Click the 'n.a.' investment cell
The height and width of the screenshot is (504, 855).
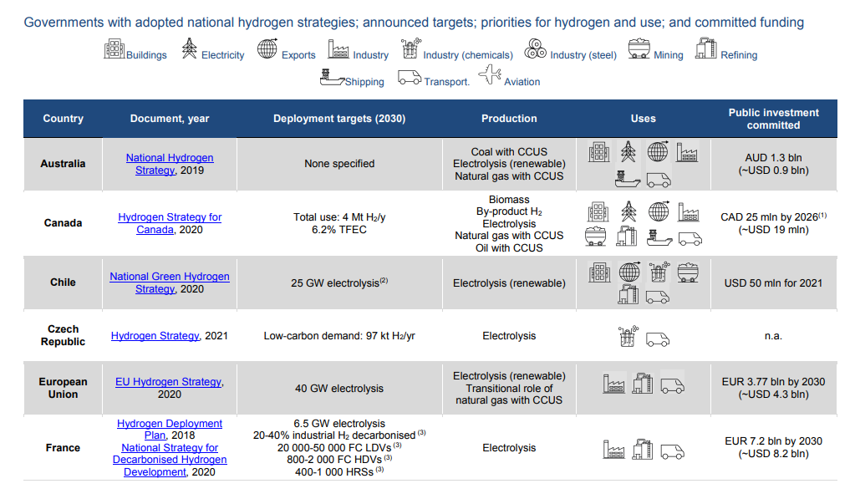(773, 336)
